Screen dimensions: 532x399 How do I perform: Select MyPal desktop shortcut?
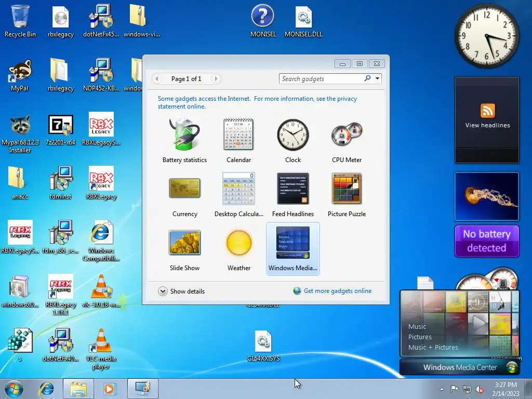click(x=20, y=75)
